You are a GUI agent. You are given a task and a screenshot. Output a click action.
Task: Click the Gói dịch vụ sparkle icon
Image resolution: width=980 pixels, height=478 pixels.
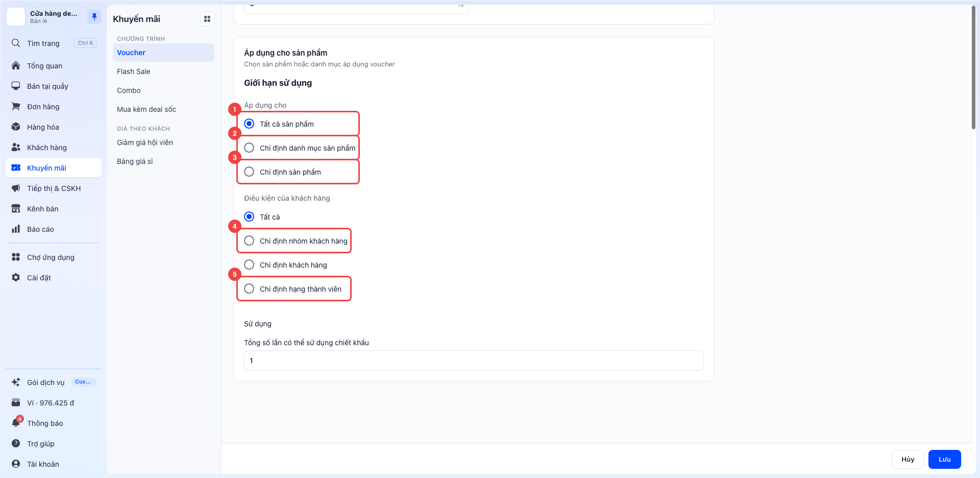[16, 382]
